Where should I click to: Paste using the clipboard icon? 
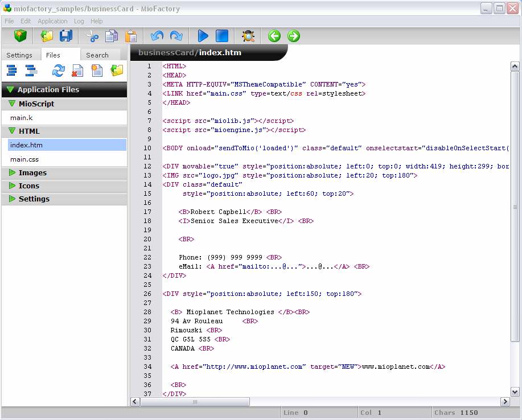click(x=131, y=36)
